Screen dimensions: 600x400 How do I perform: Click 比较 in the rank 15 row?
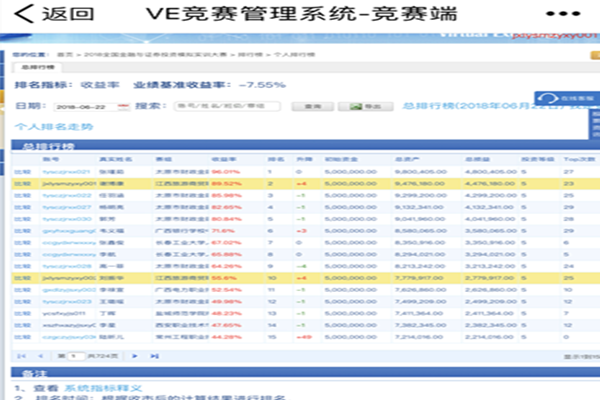(23, 337)
